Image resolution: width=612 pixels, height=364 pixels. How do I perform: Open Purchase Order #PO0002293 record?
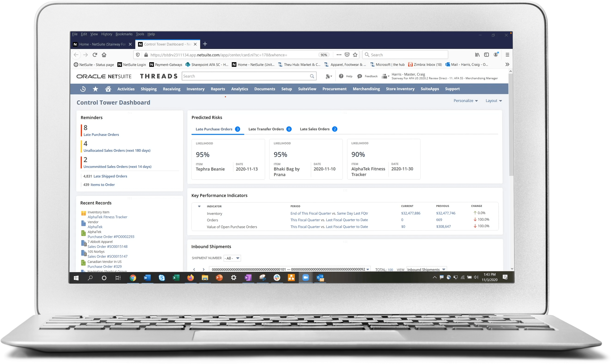[x=111, y=237]
